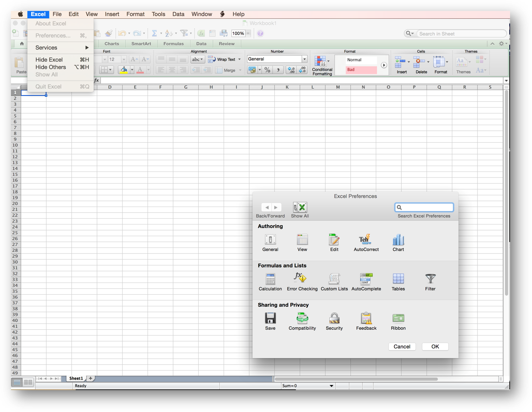Choose Hide Excel from the Excel menu
The image size is (532, 412).
pos(49,60)
